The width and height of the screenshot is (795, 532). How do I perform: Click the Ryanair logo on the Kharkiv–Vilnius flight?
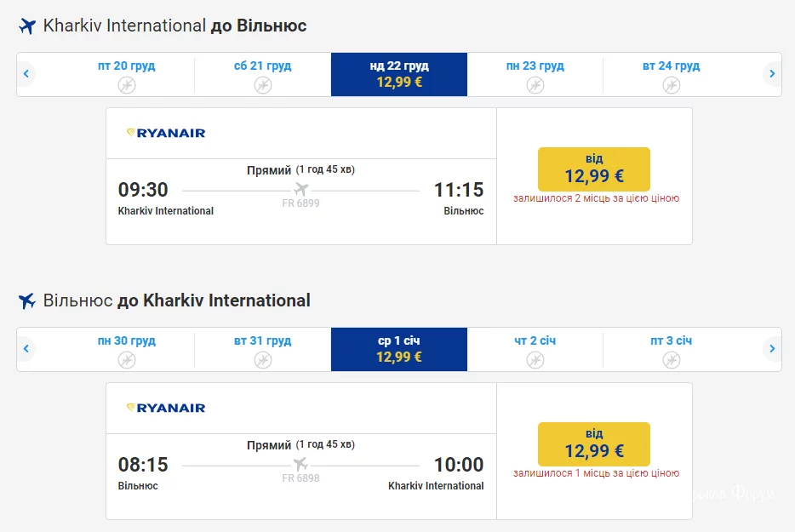click(166, 133)
